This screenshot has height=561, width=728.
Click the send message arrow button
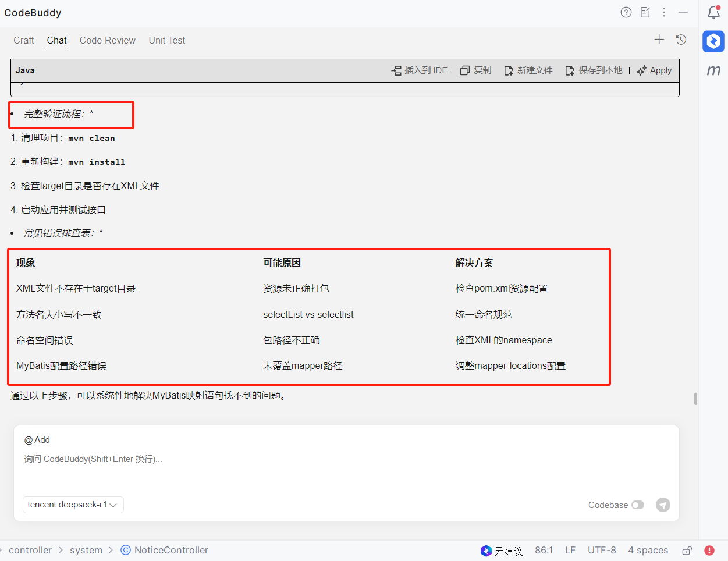click(663, 505)
